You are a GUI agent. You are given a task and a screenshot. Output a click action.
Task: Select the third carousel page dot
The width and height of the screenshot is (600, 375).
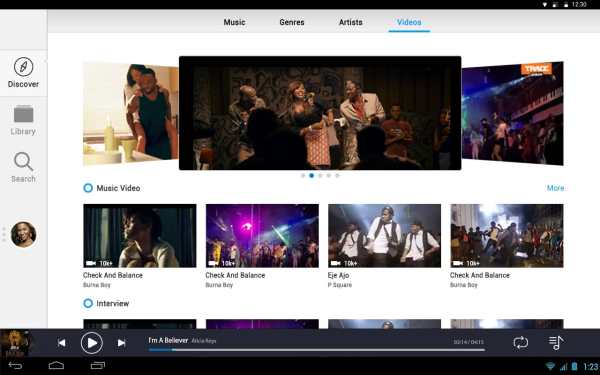320,176
